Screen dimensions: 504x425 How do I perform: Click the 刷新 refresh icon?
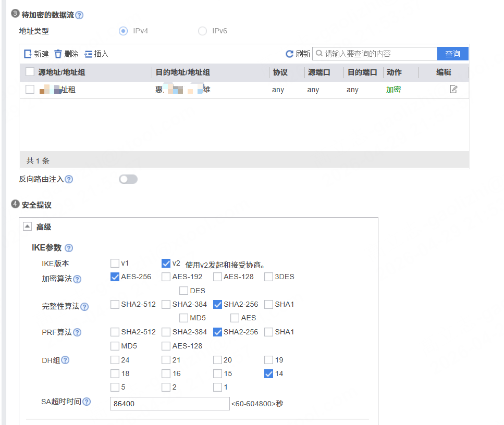(289, 54)
